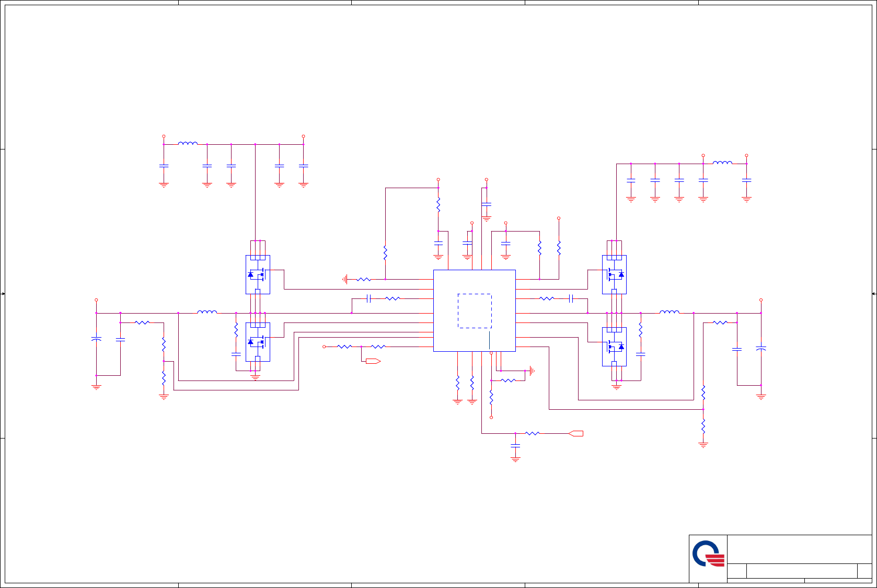Select the lower MOSFET left of the IC
The width and height of the screenshot is (877, 588).
point(258,342)
